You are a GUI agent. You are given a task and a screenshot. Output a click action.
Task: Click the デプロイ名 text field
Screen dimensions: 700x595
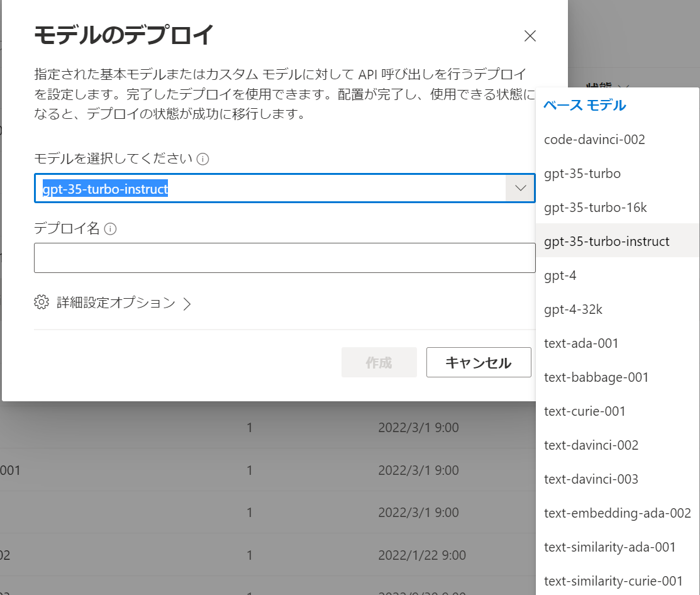pos(285,257)
